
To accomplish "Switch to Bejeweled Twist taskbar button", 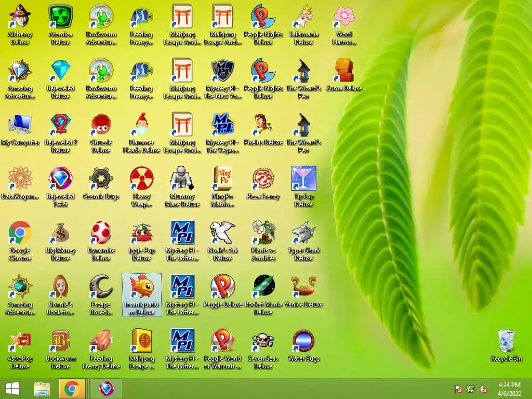I will 106,389.
